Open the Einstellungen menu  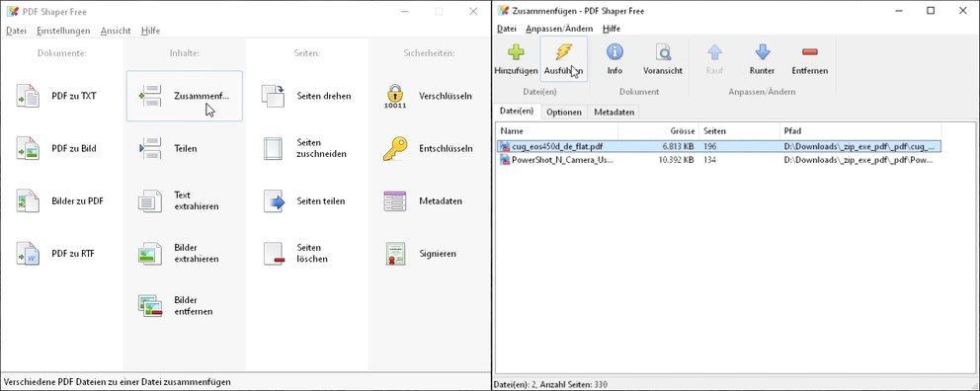pyautogui.click(x=63, y=31)
